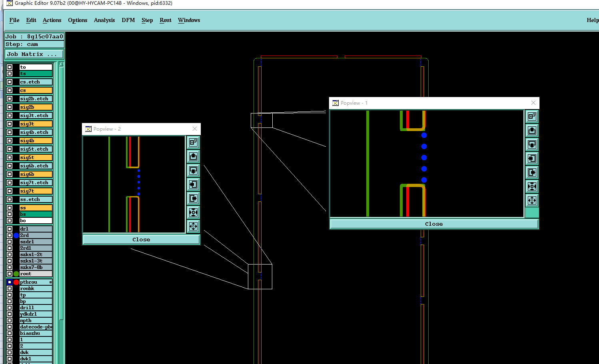Click the layer list scroll-up arrow
The height and width of the screenshot is (364, 599).
click(x=62, y=65)
